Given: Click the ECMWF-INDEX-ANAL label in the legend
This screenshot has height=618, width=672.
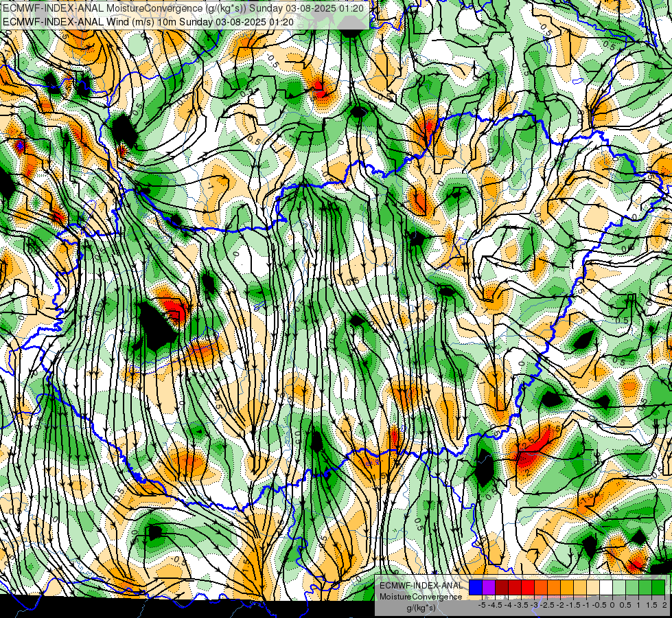Looking at the screenshot, I should 421,586.
